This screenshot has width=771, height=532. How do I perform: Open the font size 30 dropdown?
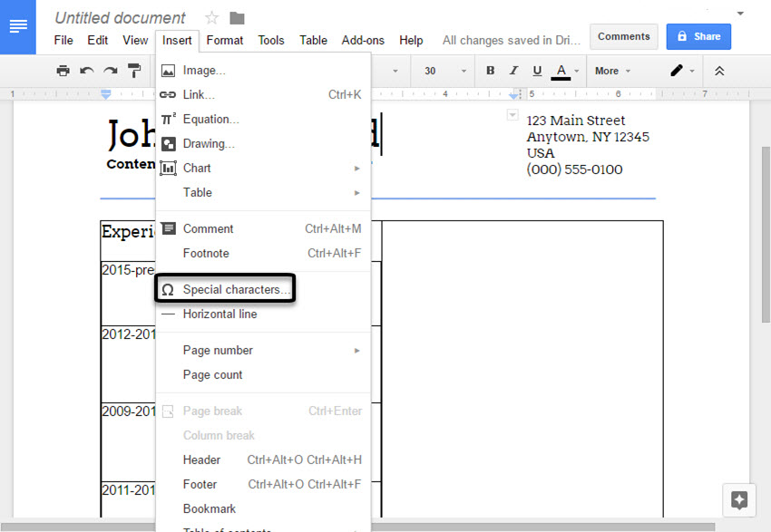click(x=445, y=72)
